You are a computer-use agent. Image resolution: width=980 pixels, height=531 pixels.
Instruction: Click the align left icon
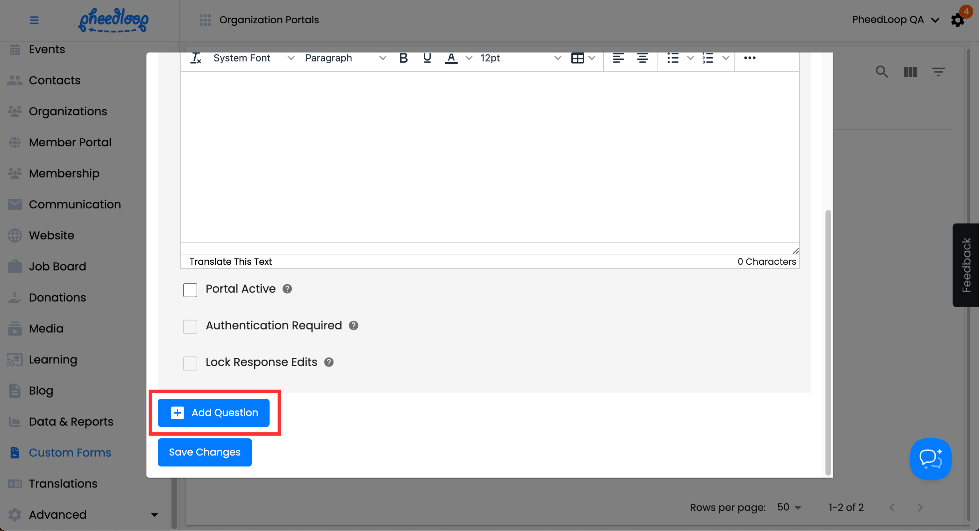click(x=618, y=58)
